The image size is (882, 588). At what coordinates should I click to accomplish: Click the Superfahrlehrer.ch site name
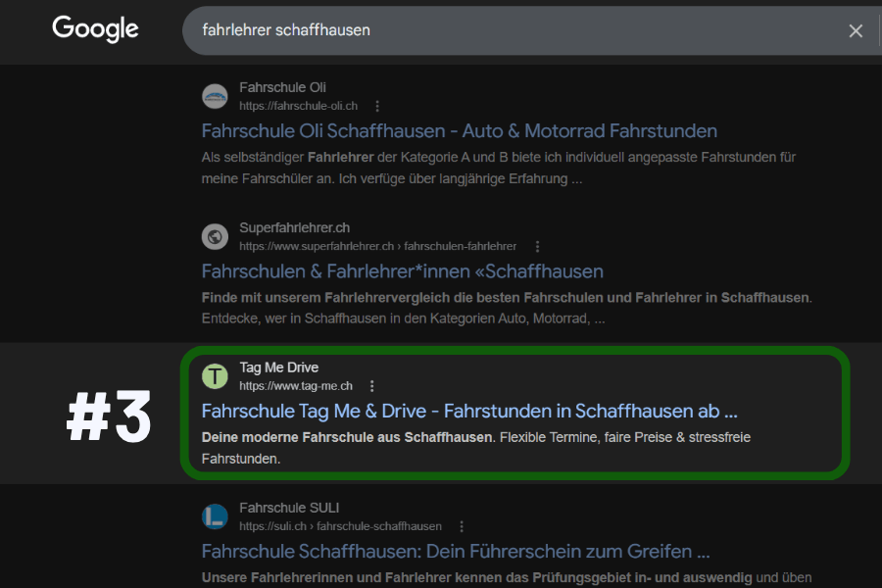(x=294, y=228)
